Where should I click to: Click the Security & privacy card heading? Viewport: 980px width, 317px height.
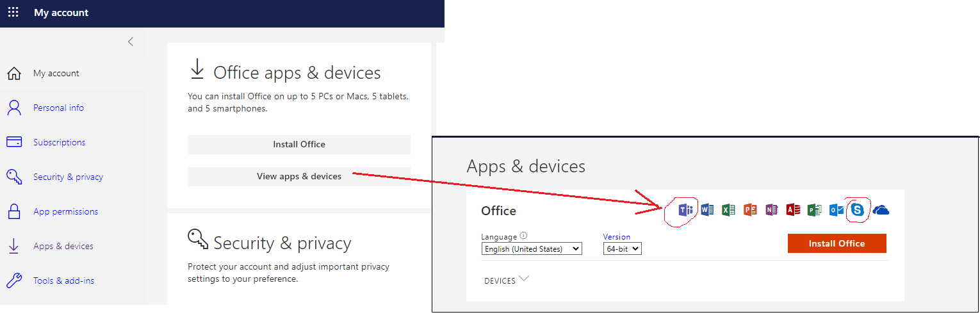[282, 243]
